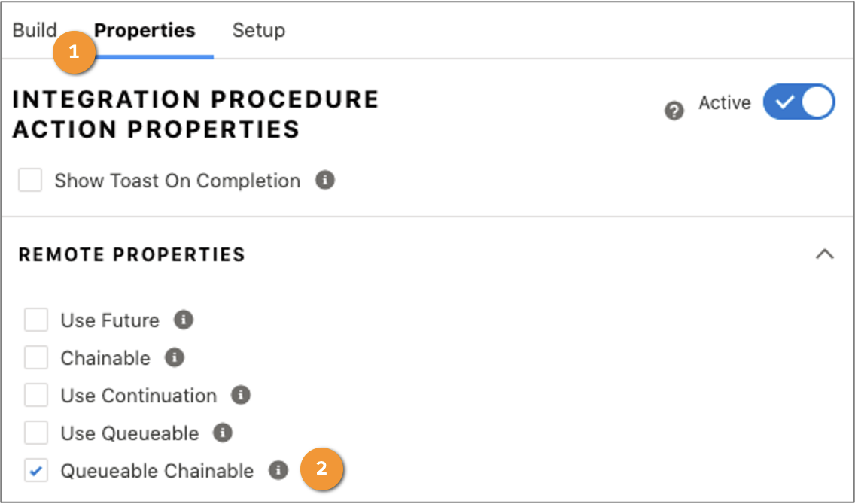
Task: Open the Use Continuation tooltip icon
Action: tap(240, 396)
